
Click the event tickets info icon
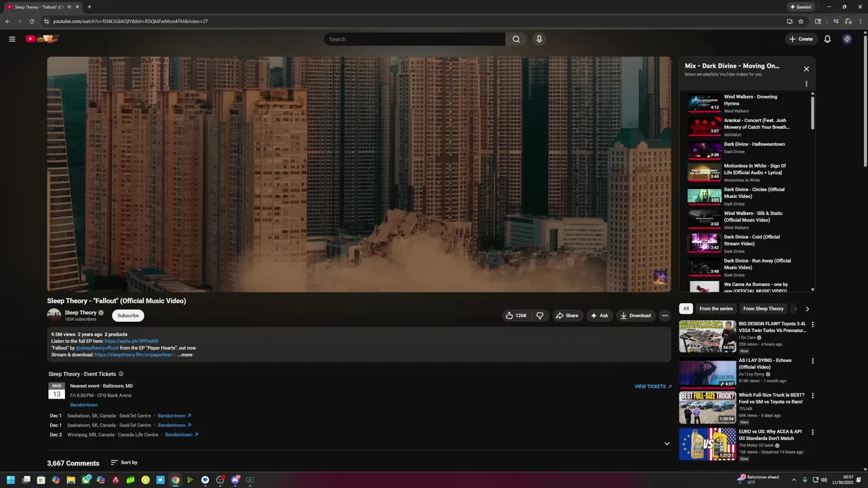(121, 374)
